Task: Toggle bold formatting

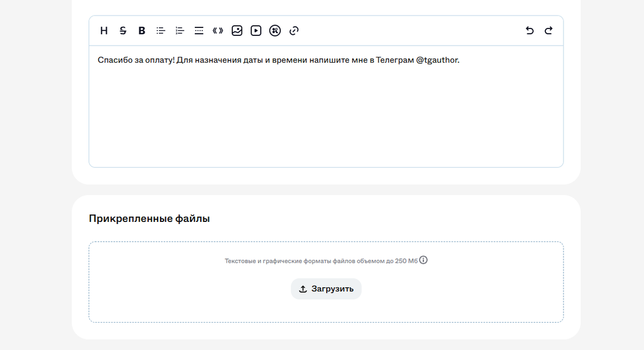Action: [x=142, y=31]
